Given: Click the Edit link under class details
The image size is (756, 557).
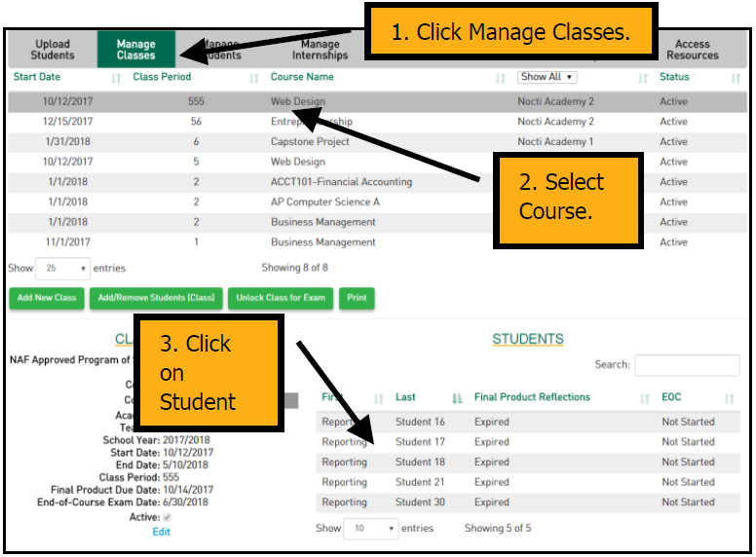Looking at the screenshot, I should (162, 532).
